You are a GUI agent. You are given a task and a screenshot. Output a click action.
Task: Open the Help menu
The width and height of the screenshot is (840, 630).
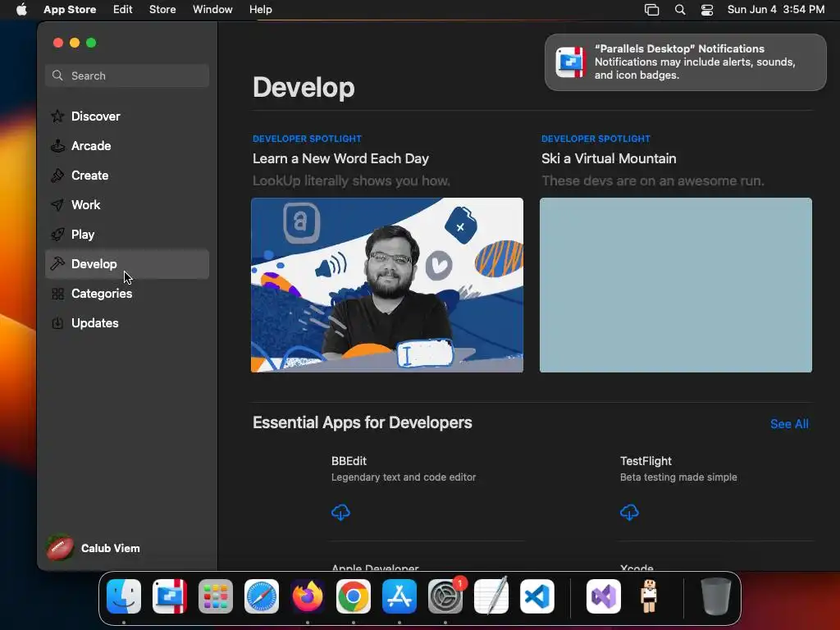pos(260,10)
